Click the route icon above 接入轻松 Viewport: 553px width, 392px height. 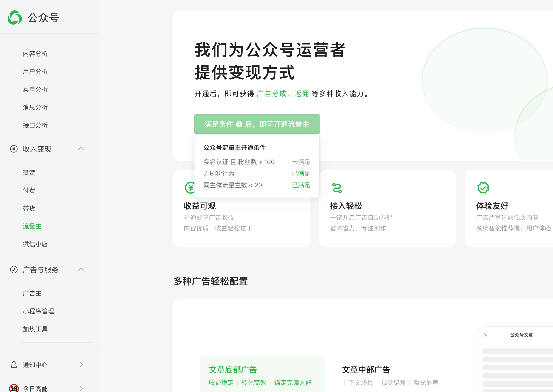(337, 188)
